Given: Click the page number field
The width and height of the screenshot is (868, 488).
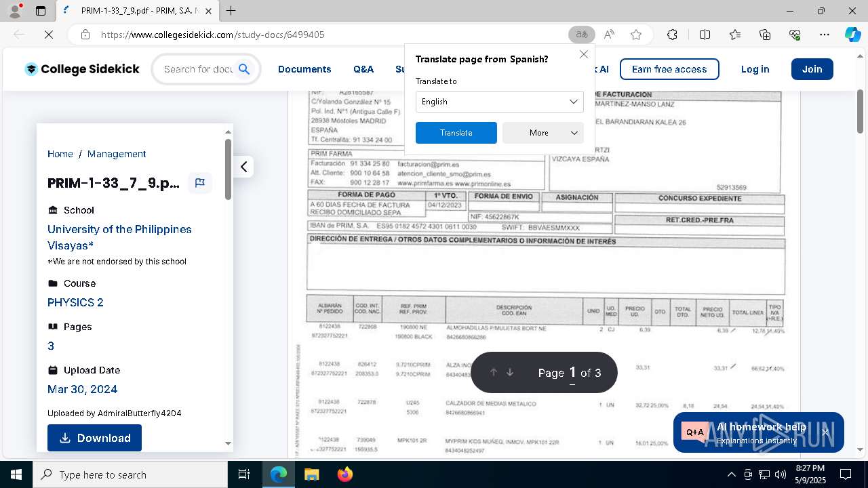Looking at the screenshot, I should click(x=572, y=372).
